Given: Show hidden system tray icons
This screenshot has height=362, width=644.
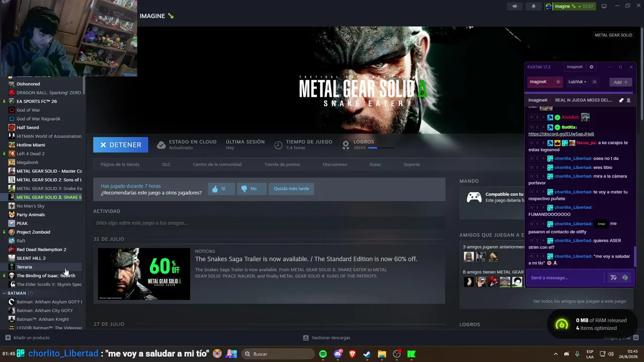Looking at the screenshot, I should coord(555,354).
